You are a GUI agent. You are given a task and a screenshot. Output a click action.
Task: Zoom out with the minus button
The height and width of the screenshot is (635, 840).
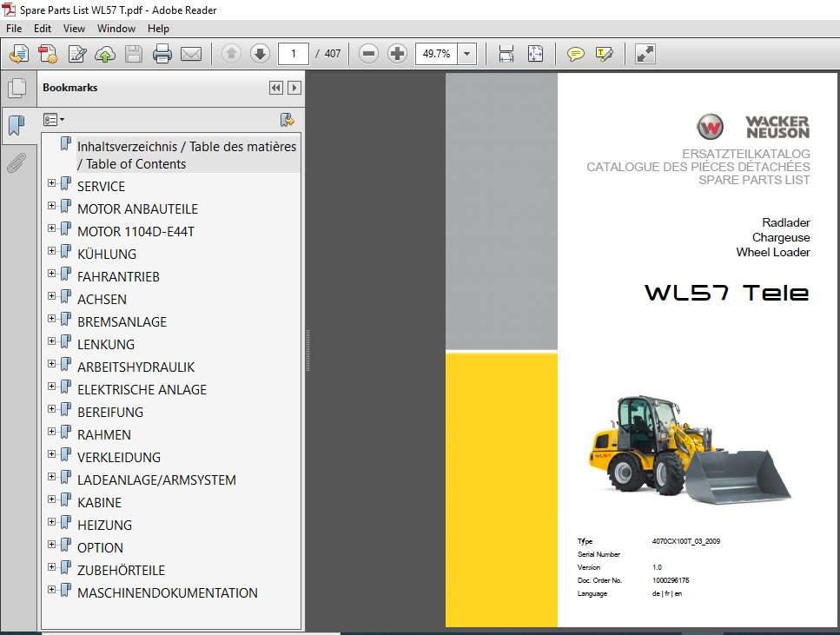368,54
